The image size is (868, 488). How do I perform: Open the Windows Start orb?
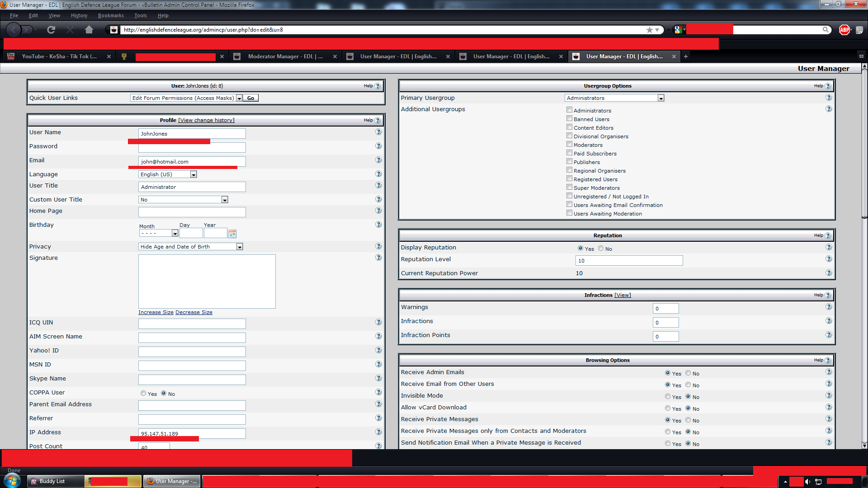tap(12, 481)
